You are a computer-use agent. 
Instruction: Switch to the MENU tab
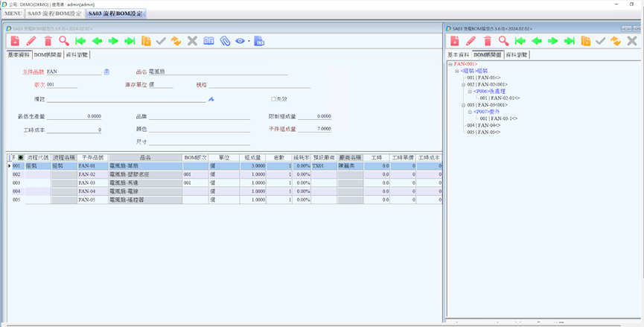(x=13, y=13)
